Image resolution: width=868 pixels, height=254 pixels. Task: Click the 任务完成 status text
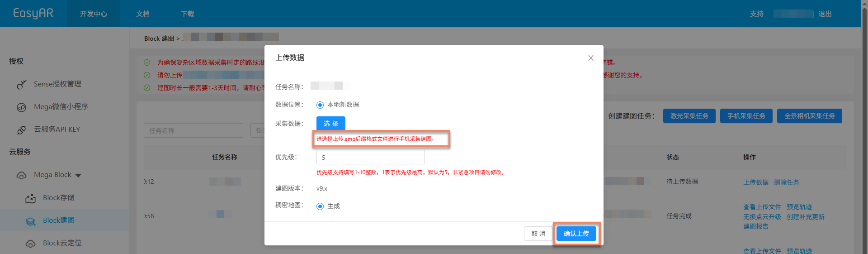pos(679,216)
